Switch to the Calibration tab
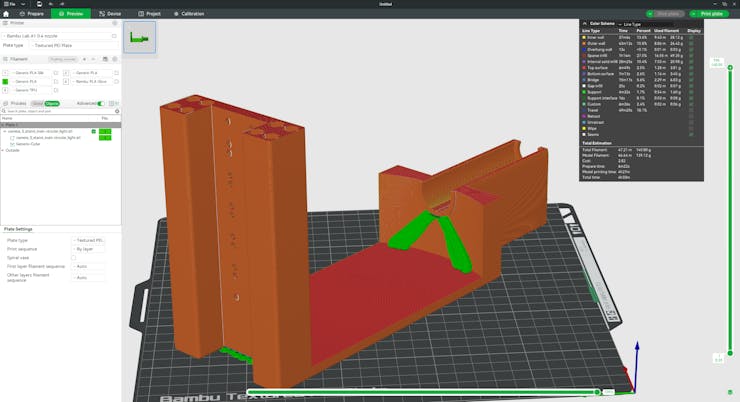Viewport: 740px width, 402px height. (x=189, y=14)
